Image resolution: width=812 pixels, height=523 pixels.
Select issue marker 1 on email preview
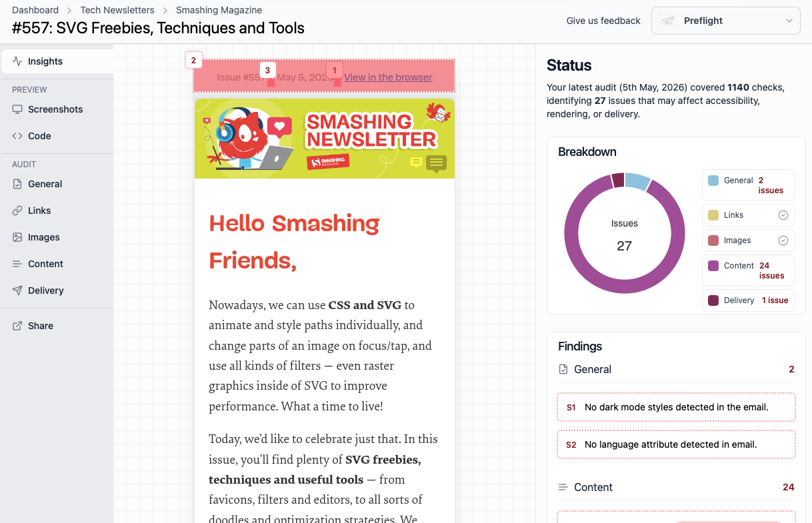tap(335, 70)
